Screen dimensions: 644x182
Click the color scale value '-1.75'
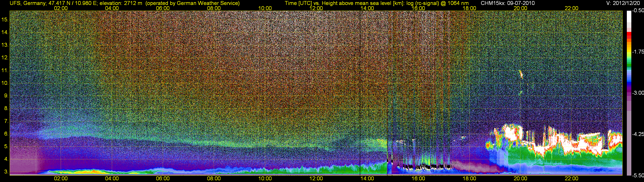638,52
